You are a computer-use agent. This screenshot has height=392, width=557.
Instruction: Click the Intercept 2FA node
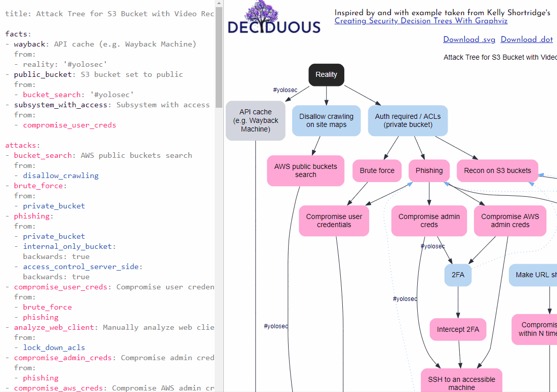tap(458, 330)
